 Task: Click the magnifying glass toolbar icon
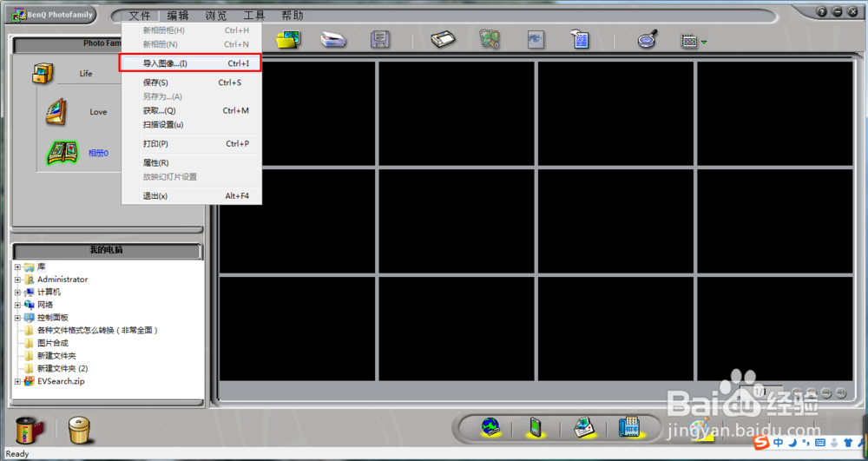[x=646, y=41]
